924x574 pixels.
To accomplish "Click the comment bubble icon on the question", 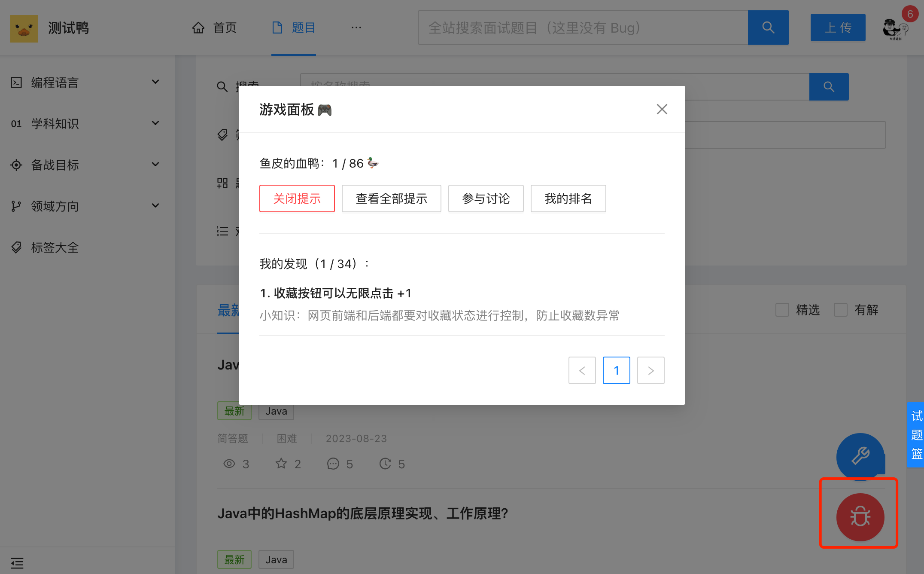I will pyautogui.click(x=333, y=464).
